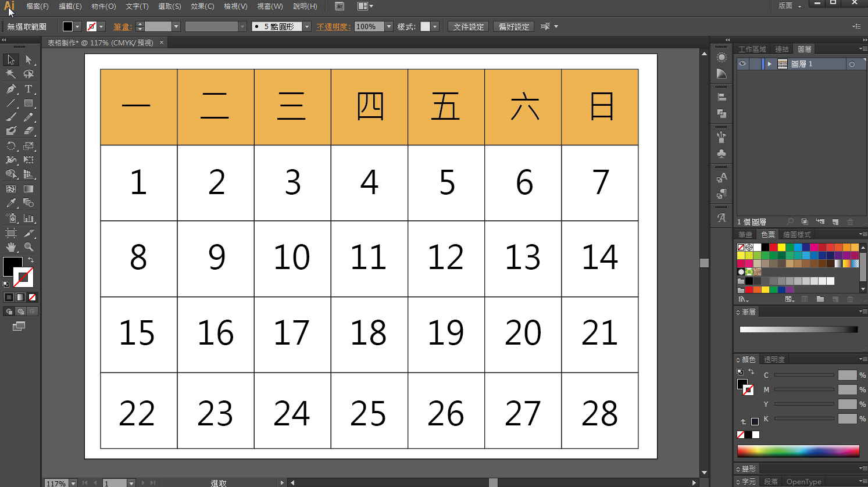Open 效果(C) menu
This screenshot has height=487, width=868.
click(202, 6)
